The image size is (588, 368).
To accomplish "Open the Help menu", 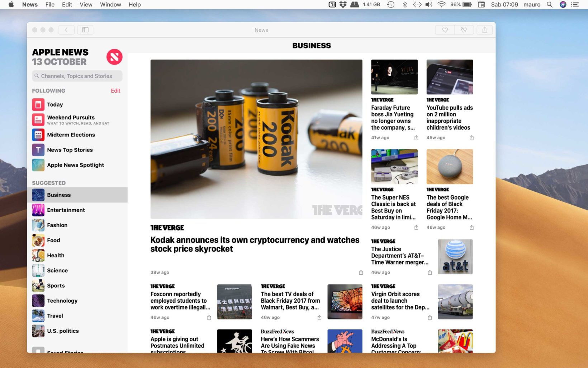I will click(134, 5).
